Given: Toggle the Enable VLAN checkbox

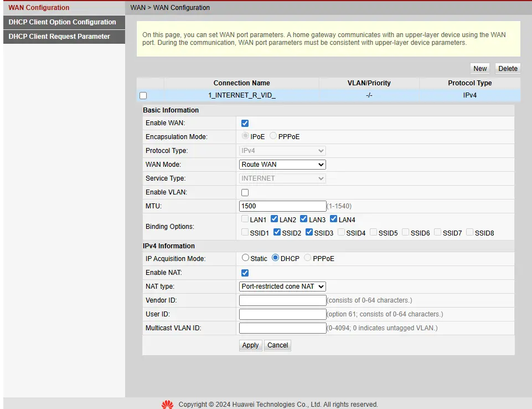Looking at the screenshot, I should 245,193.
